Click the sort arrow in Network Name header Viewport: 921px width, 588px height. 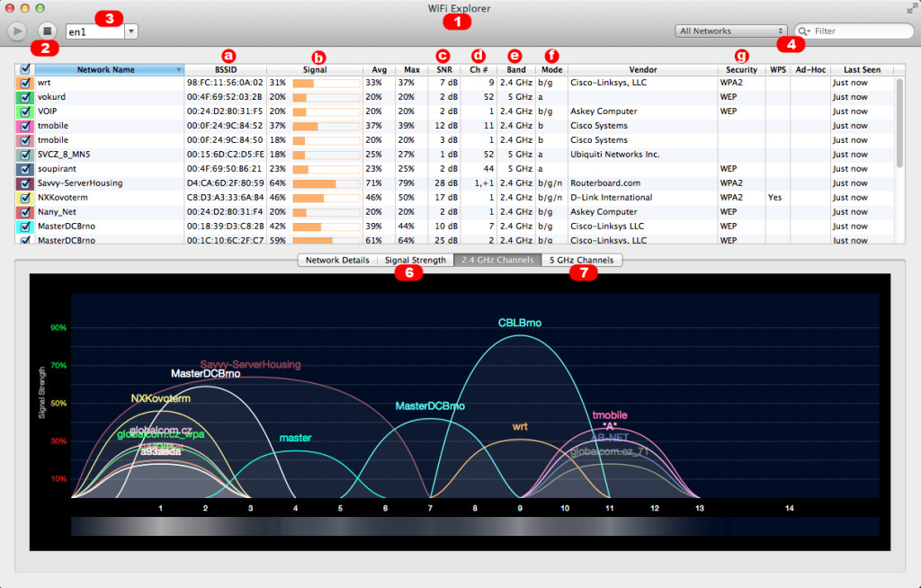179,69
